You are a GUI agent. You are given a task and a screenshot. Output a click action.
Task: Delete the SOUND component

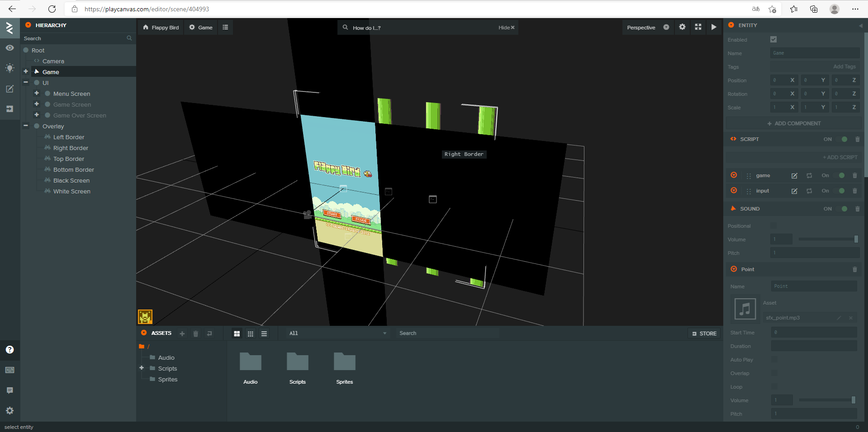[857, 209]
